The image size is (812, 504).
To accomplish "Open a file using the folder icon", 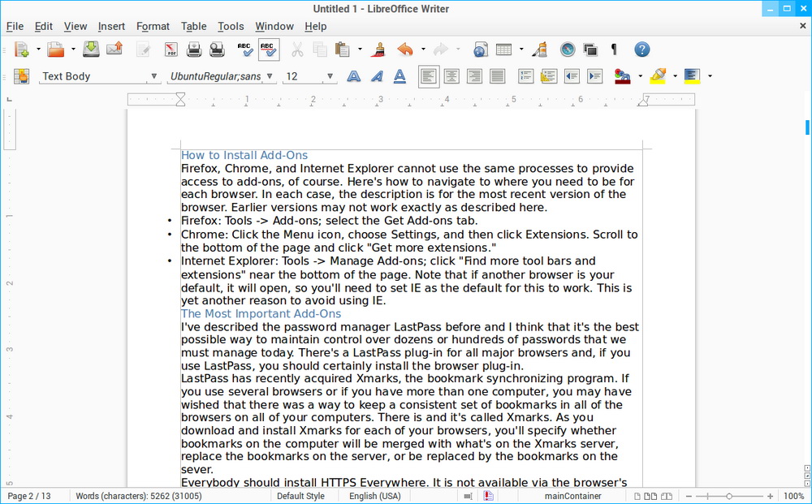I will point(56,50).
